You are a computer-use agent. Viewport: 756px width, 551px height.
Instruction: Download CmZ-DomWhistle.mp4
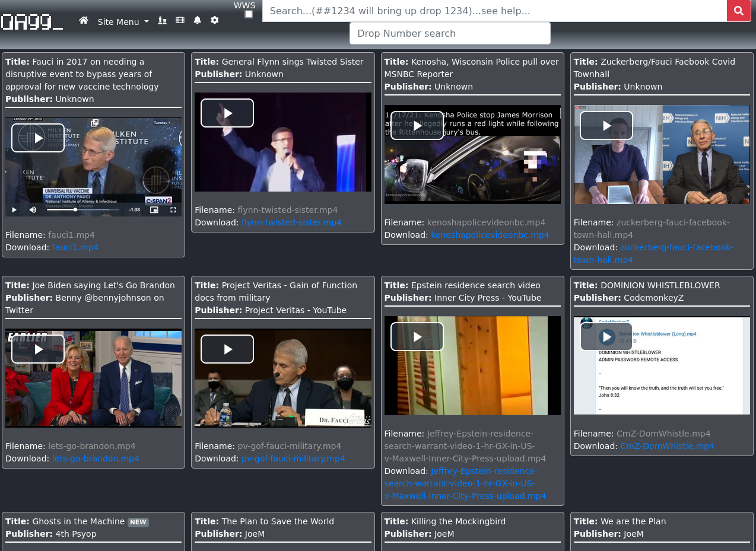tap(668, 446)
